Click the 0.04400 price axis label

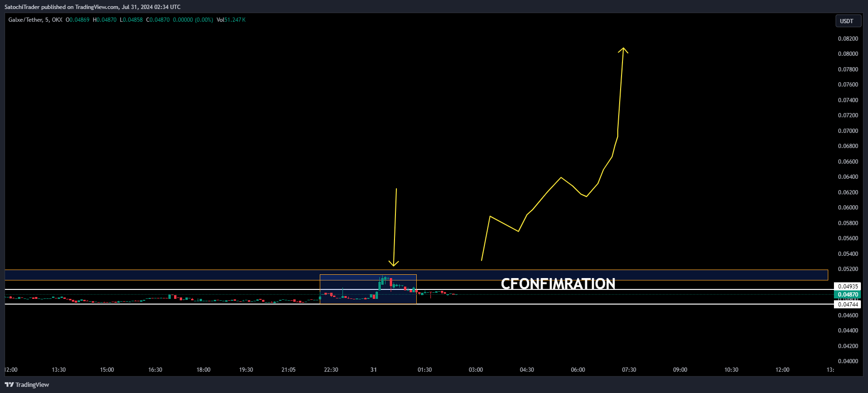[848, 331]
